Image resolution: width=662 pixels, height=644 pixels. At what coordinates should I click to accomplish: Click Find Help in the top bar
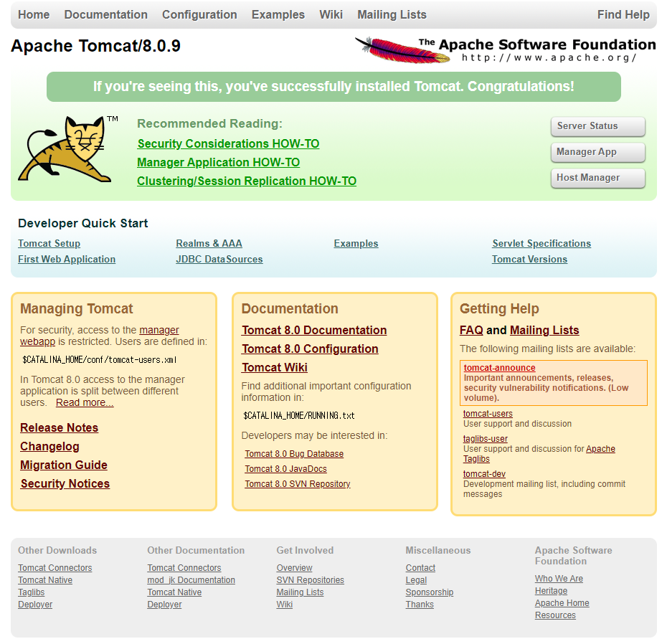(623, 15)
